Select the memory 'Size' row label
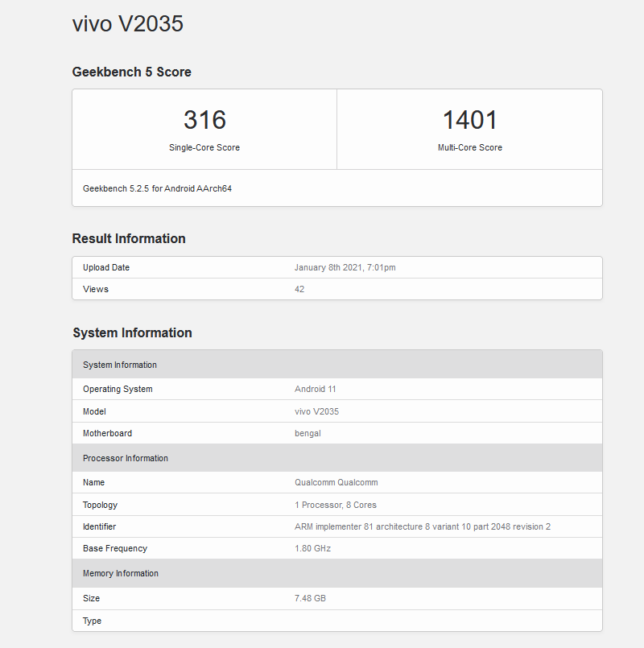Viewport: 644px width, 648px height. [91, 598]
